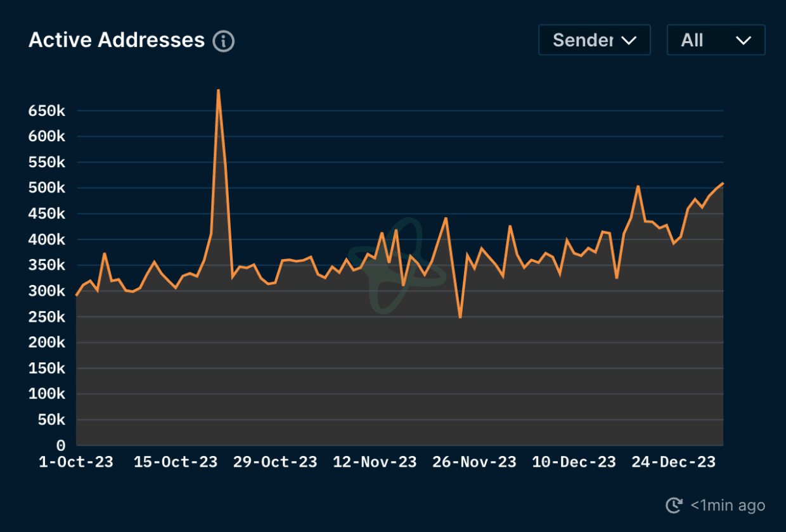The image size is (786, 532).
Task: Click the info icon beside Active Addresses
Action: click(x=223, y=41)
